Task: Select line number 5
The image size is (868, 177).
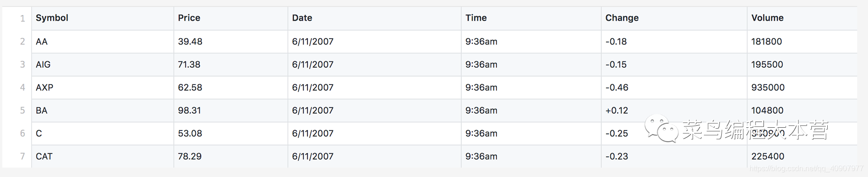Action: 22,110
